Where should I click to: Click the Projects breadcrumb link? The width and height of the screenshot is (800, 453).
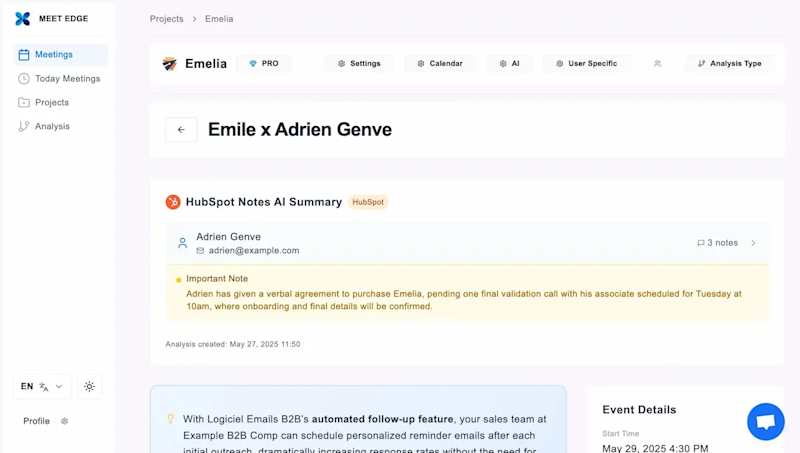[x=166, y=19]
